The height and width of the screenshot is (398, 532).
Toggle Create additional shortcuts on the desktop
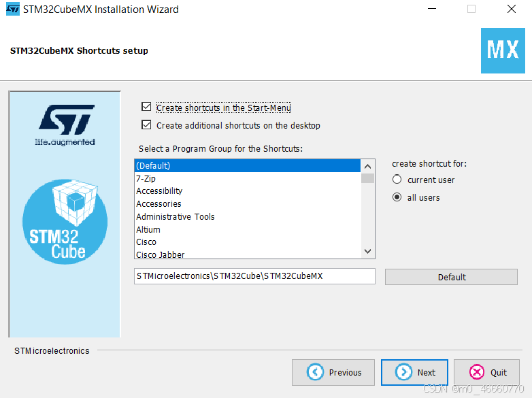(x=146, y=125)
